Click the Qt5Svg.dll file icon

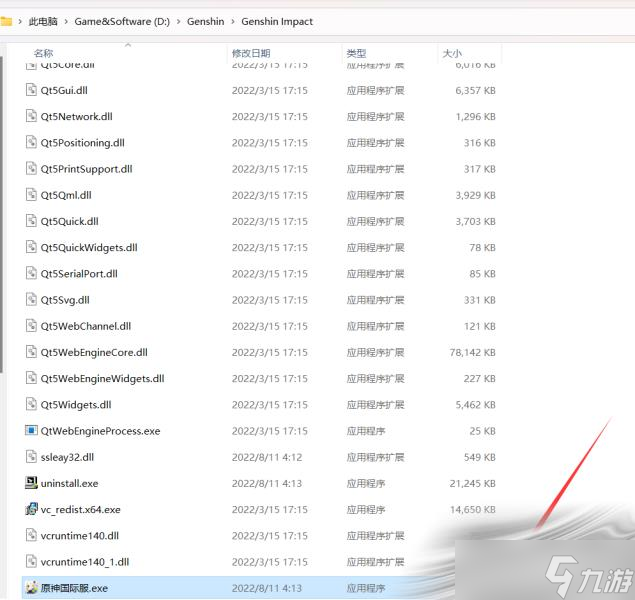31,300
